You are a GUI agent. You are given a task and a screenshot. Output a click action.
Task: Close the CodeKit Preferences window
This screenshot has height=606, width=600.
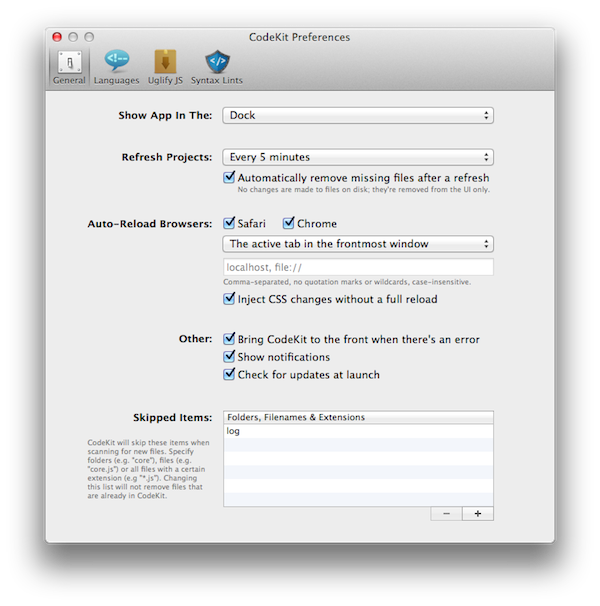tap(57, 37)
